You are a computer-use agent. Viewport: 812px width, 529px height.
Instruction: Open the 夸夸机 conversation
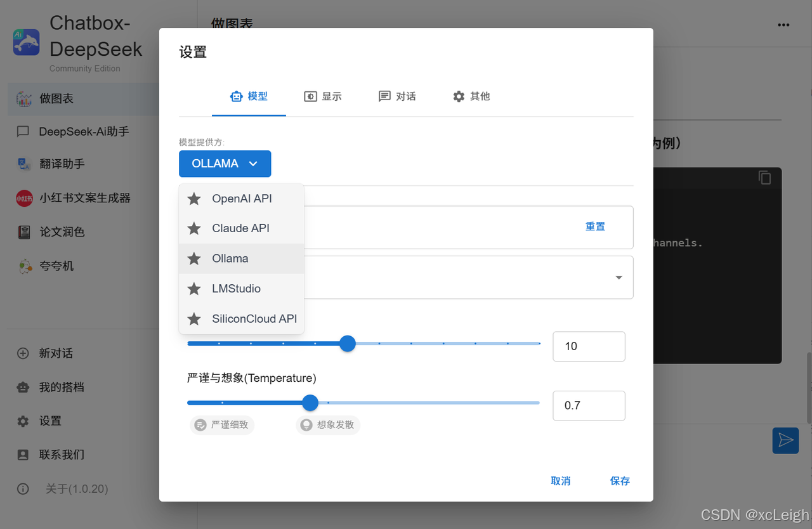pyautogui.click(x=83, y=266)
